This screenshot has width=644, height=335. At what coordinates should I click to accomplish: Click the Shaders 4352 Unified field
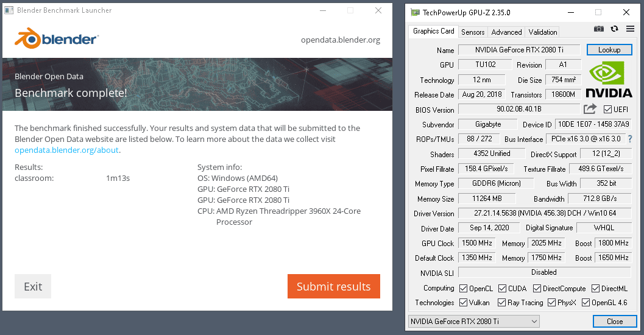tap(492, 153)
